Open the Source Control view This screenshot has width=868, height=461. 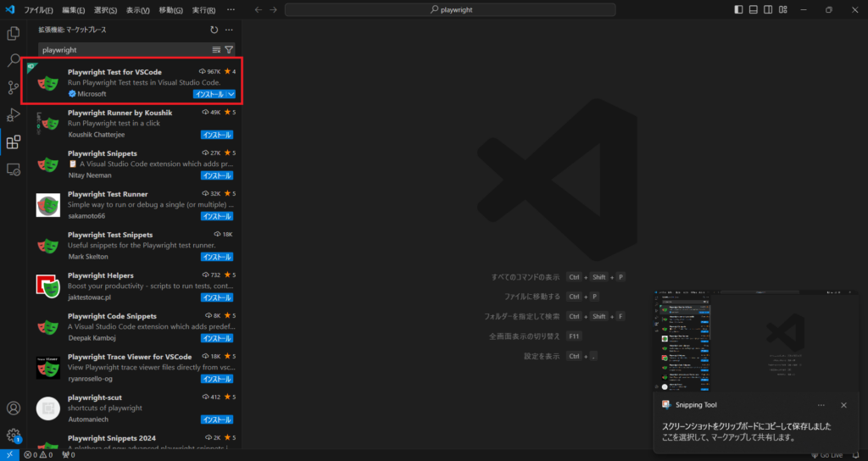[14, 88]
